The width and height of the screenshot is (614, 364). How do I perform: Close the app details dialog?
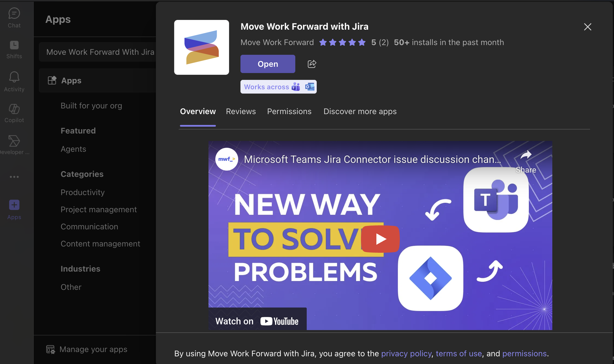587,27
